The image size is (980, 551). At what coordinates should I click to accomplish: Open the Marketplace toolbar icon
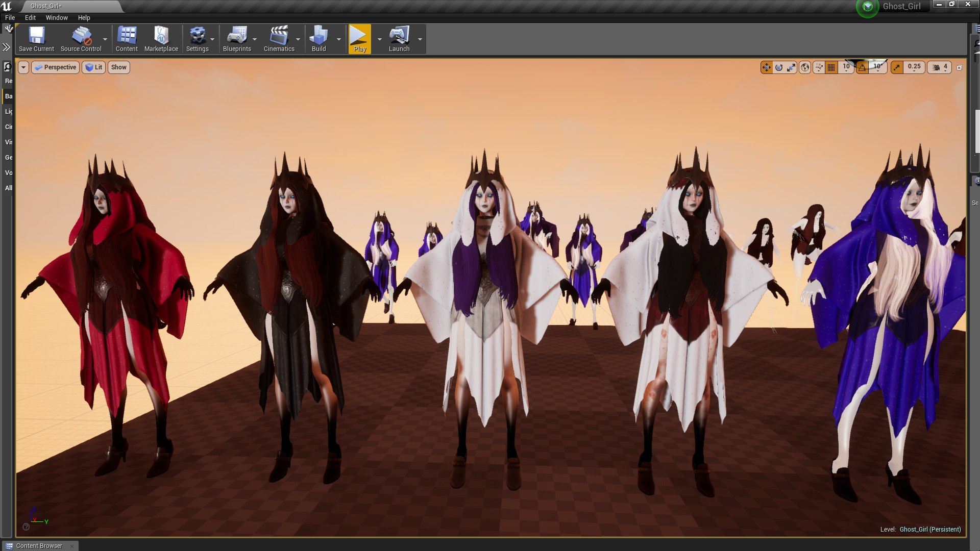pyautogui.click(x=161, y=39)
